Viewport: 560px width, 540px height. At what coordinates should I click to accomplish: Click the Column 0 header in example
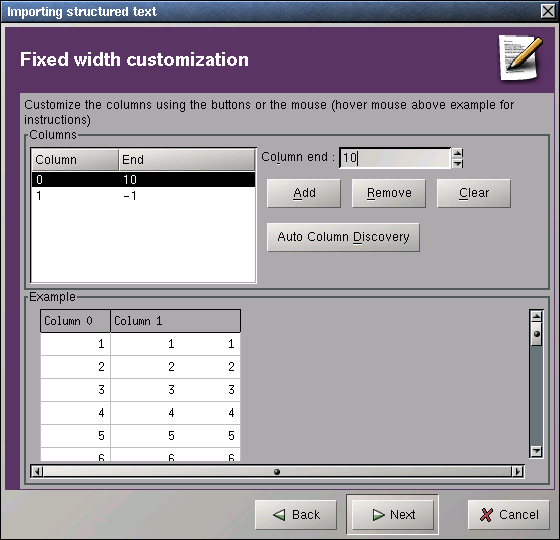(75, 321)
